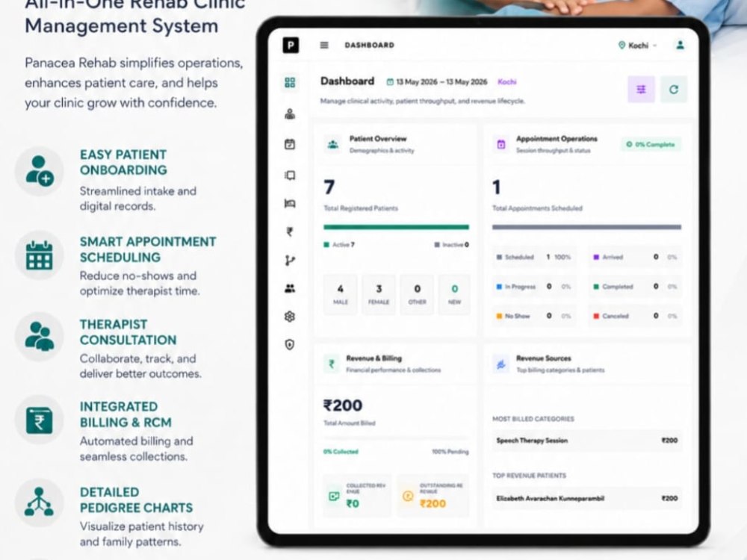The width and height of the screenshot is (747, 560).
Task: Open the Speech Therapy Session category row
Action: (x=586, y=441)
